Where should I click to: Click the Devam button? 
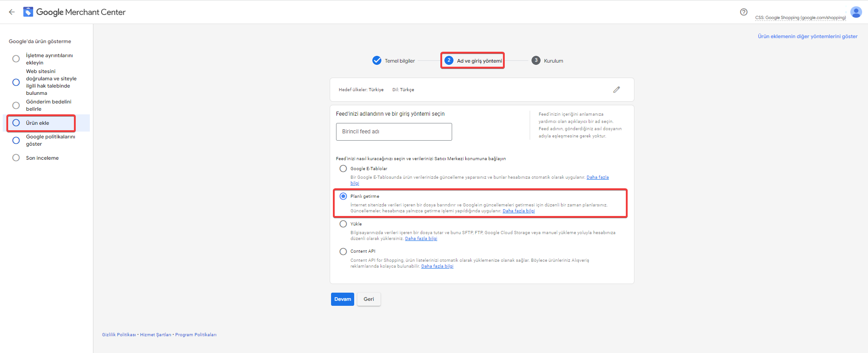pos(342,299)
